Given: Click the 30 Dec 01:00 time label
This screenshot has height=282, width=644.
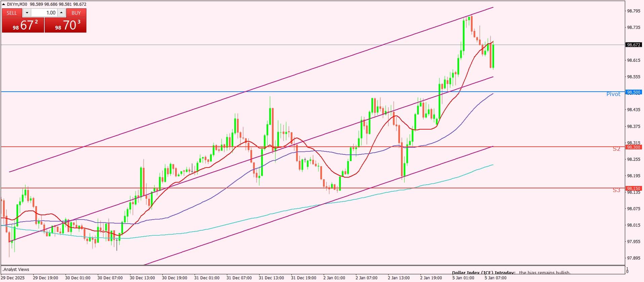Looking at the screenshot, I should [78, 278].
